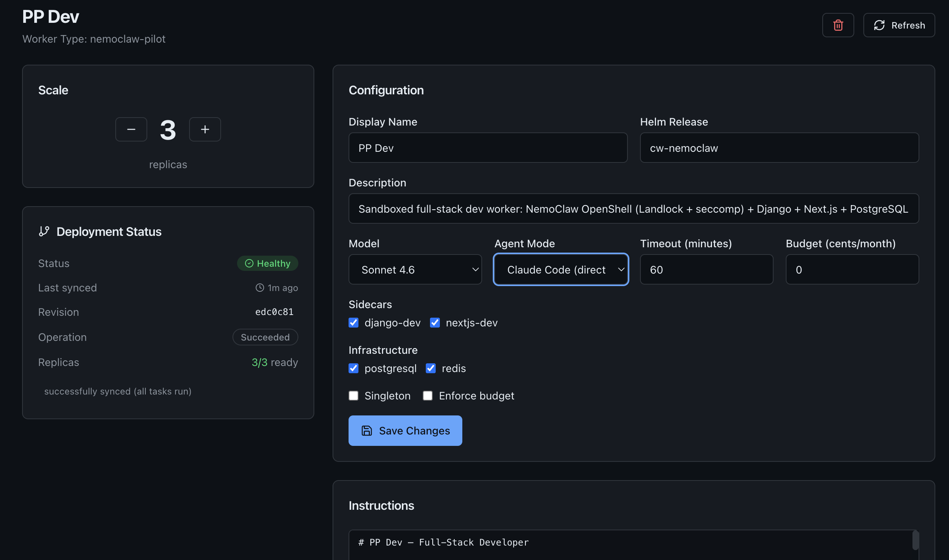The image size is (949, 560).
Task: Uncheck the nextjs-dev sidecar checkbox
Action: click(435, 323)
